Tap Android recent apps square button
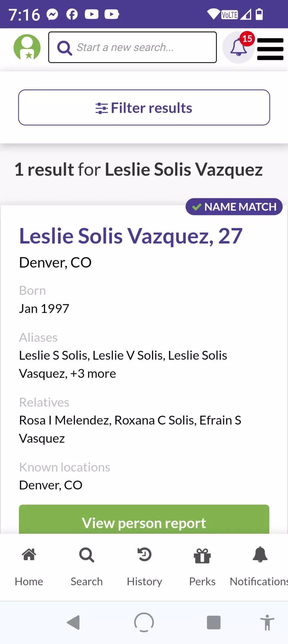288x644 pixels. [214, 623]
